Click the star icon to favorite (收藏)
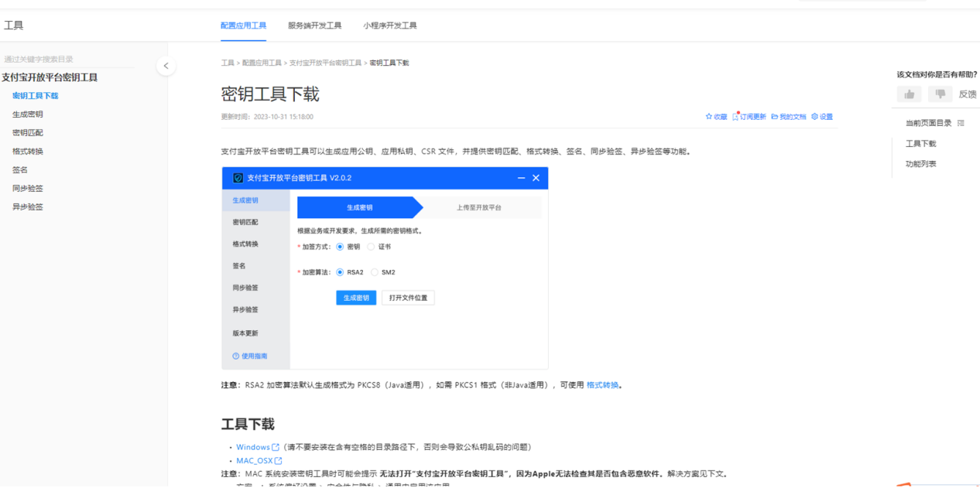Viewport: 980px width, 488px height. (x=708, y=117)
